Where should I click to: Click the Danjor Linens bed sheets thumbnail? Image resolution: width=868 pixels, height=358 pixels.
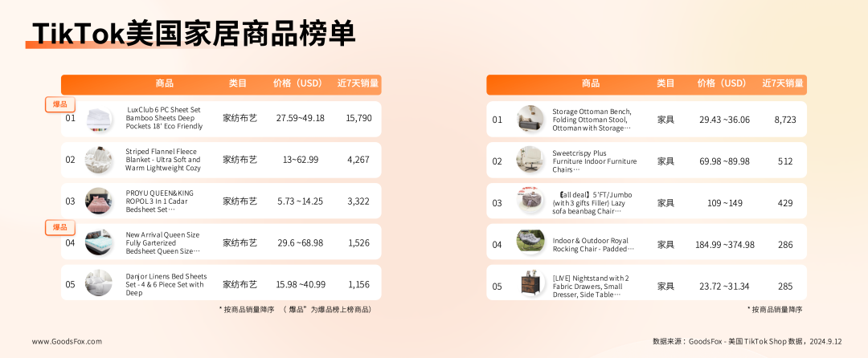coord(99,283)
